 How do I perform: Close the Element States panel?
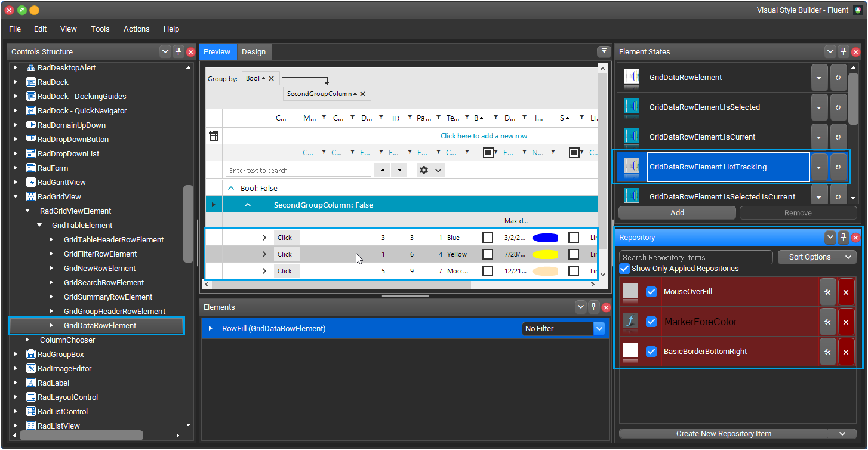tap(856, 52)
